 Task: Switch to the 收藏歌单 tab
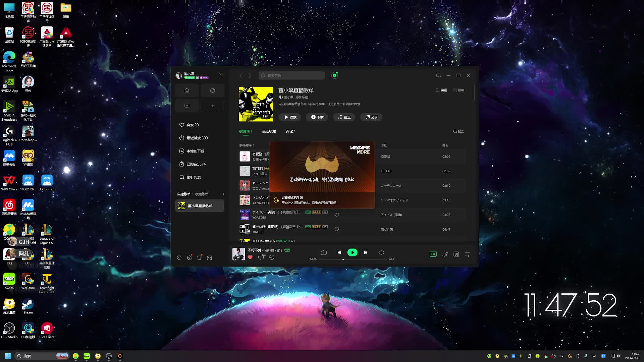(x=202, y=194)
